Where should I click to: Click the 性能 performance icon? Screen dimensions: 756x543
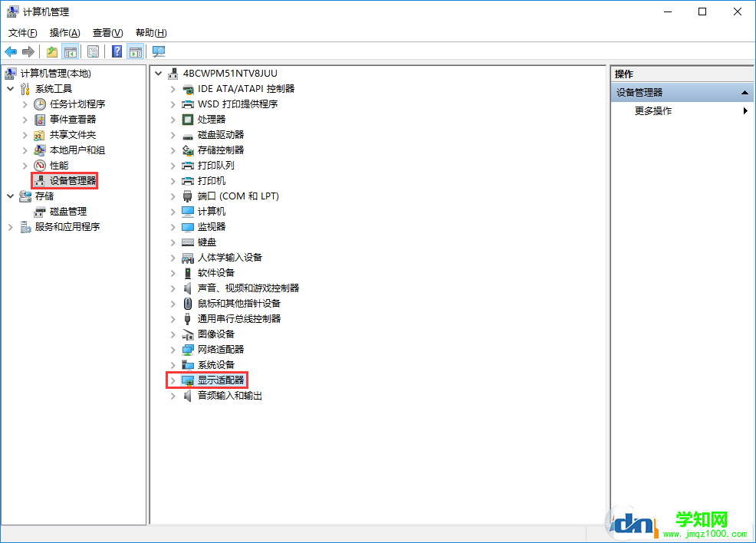40,166
